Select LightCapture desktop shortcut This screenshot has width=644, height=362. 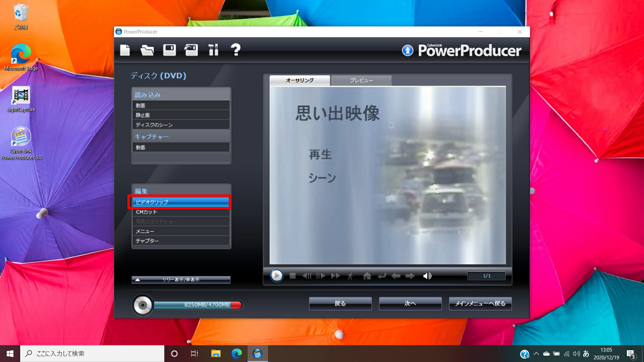click(x=21, y=99)
